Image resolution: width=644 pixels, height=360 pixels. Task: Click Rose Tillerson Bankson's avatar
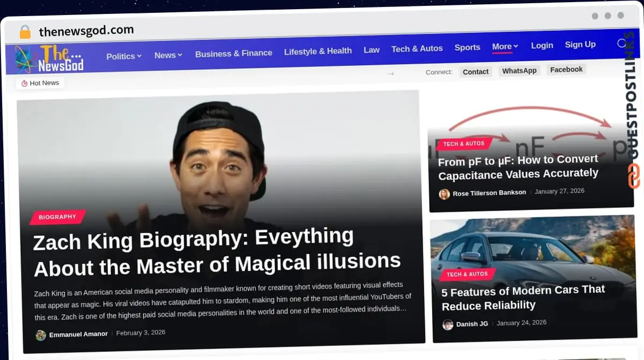(444, 194)
